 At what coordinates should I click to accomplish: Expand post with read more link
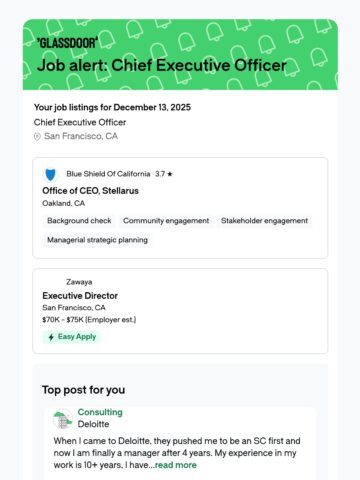pyautogui.click(x=176, y=465)
